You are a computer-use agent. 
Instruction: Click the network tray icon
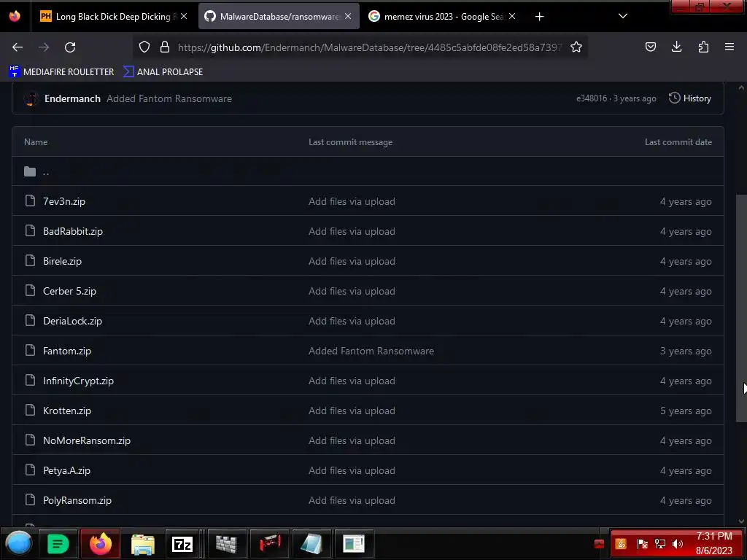click(x=659, y=544)
